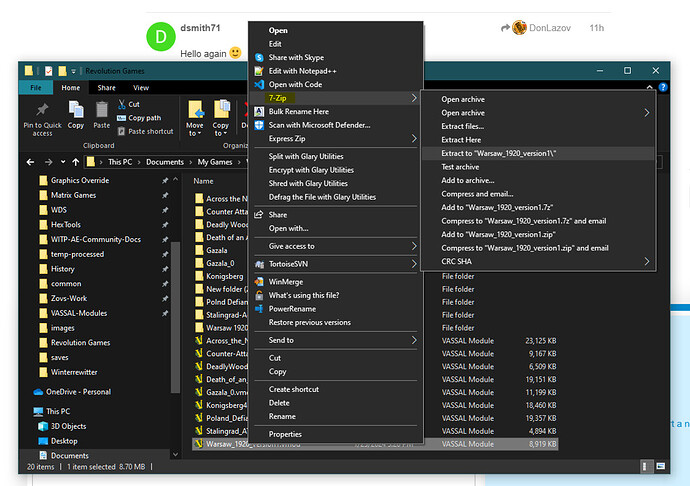Switch to the View ribbon tab
The height and width of the screenshot is (486, 690).
click(x=141, y=88)
